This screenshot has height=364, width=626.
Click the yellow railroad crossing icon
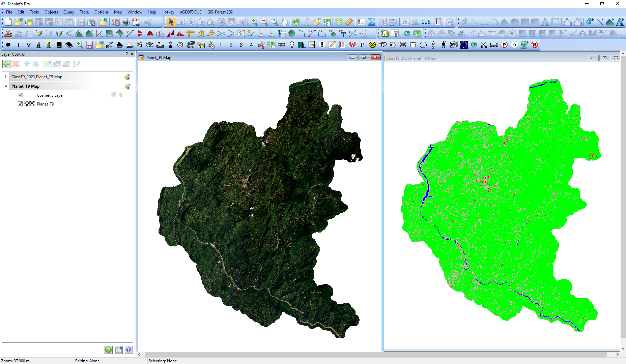(x=373, y=45)
